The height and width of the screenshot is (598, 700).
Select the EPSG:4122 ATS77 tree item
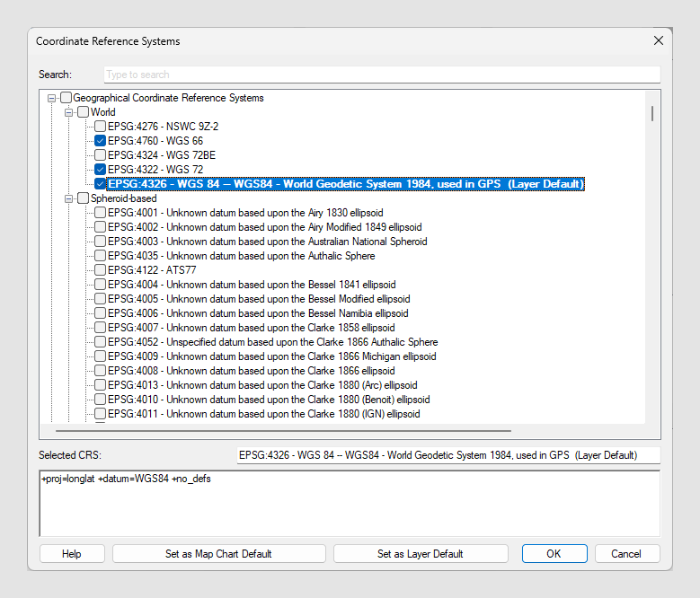click(152, 270)
